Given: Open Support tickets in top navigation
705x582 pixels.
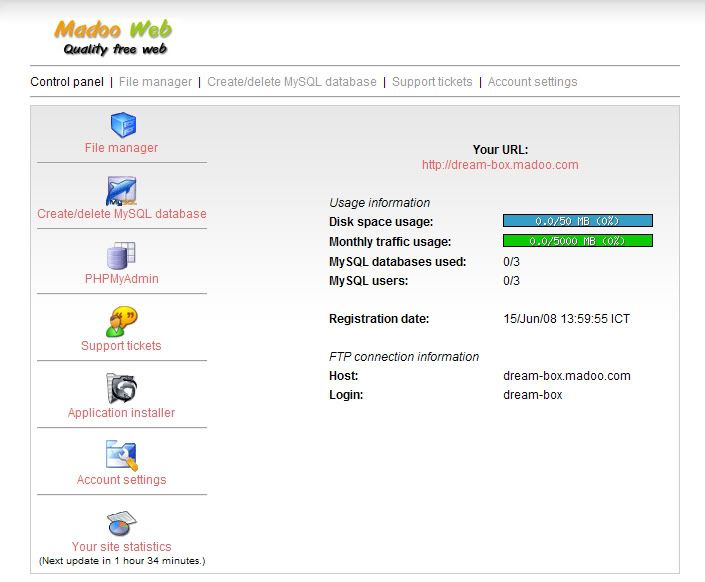Looking at the screenshot, I should pyautogui.click(x=432, y=82).
